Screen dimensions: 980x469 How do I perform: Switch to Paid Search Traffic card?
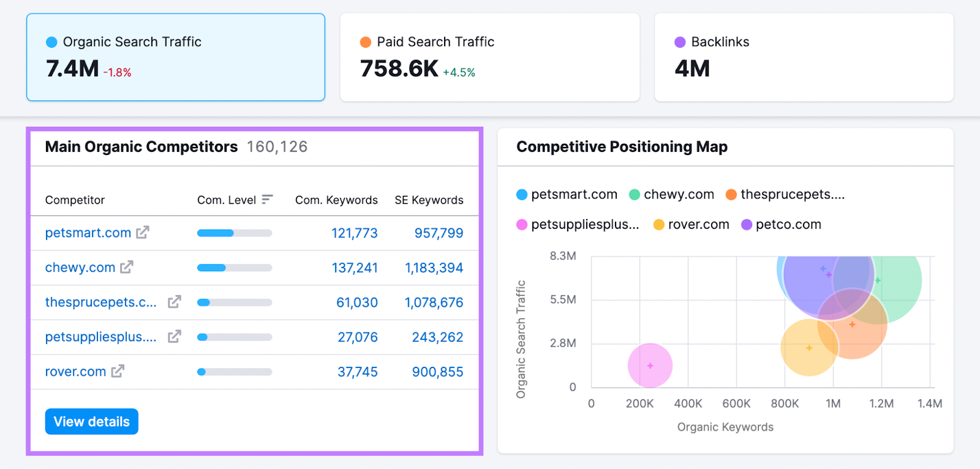[x=489, y=58]
